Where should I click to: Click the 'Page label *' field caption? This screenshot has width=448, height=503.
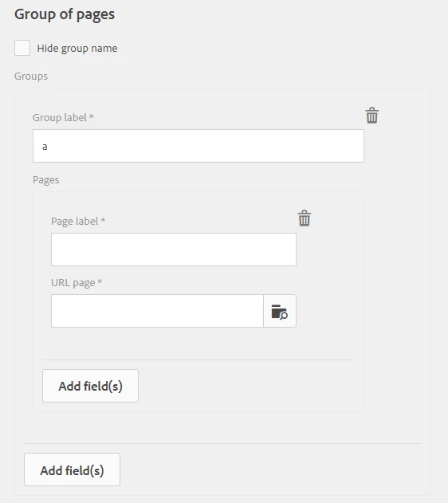pyautogui.click(x=78, y=222)
